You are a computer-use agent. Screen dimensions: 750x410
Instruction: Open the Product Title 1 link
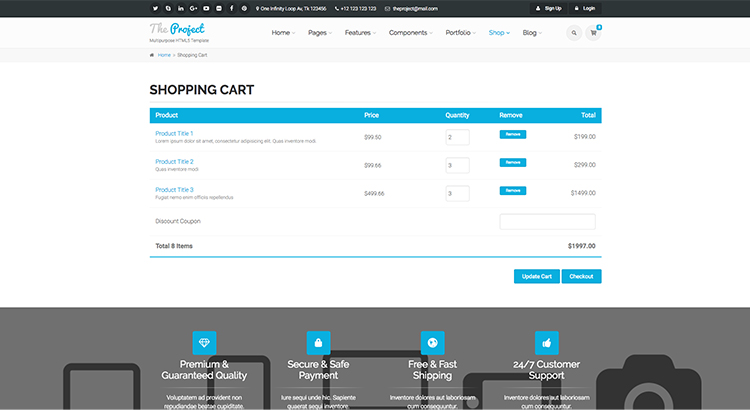point(174,133)
